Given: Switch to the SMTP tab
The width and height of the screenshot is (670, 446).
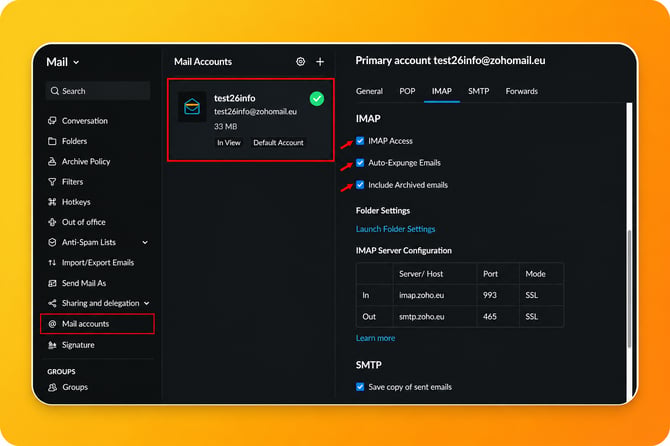Looking at the screenshot, I should point(478,91).
